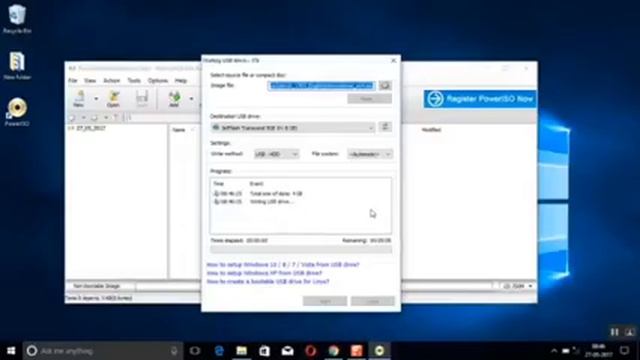Open the Mail app from the taskbar

coord(287,351)
